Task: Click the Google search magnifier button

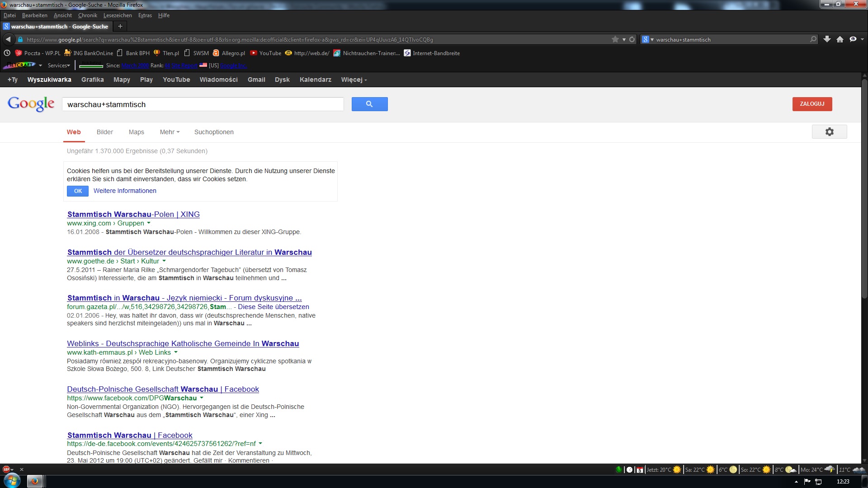Action: (x=369, y=104)
